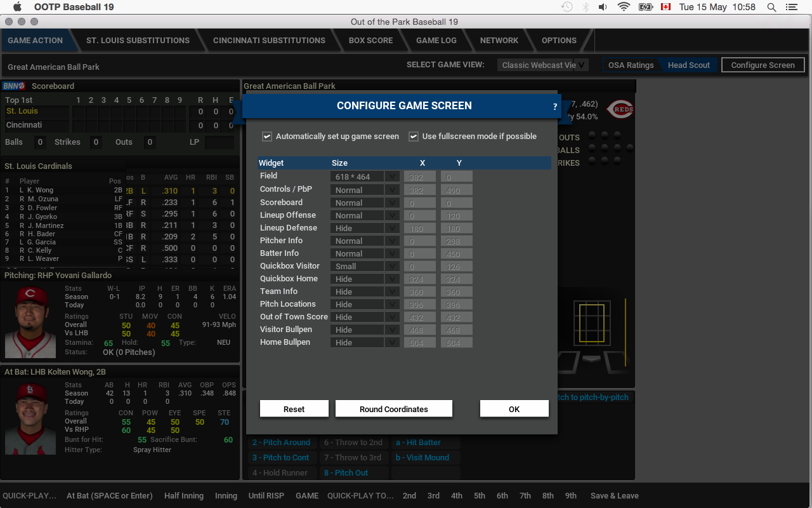Click the Scoreboard X coordinate field
This screenshot has height=508, width=812.
click(419, 203)
